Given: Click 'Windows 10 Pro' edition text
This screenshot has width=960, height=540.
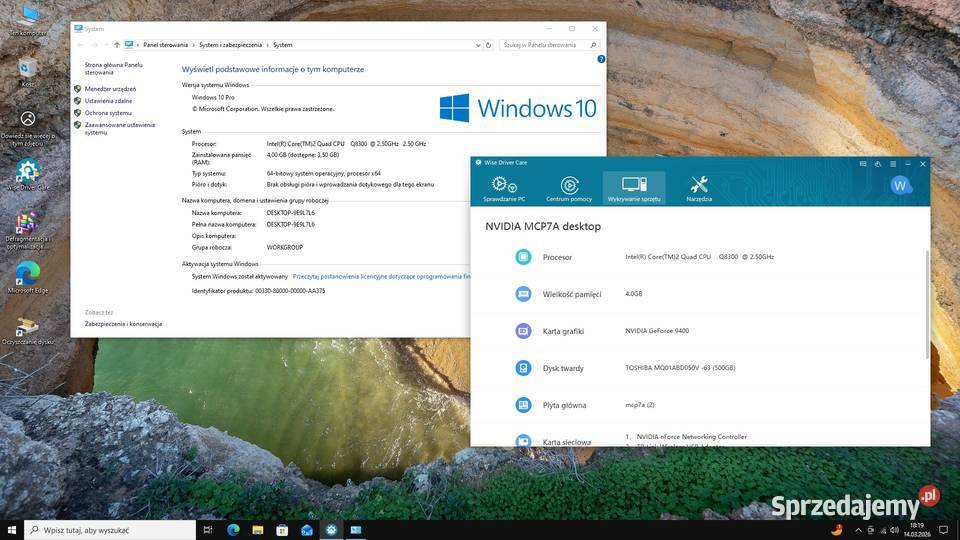Looking at the screenshot, I should tap(213, 97).
